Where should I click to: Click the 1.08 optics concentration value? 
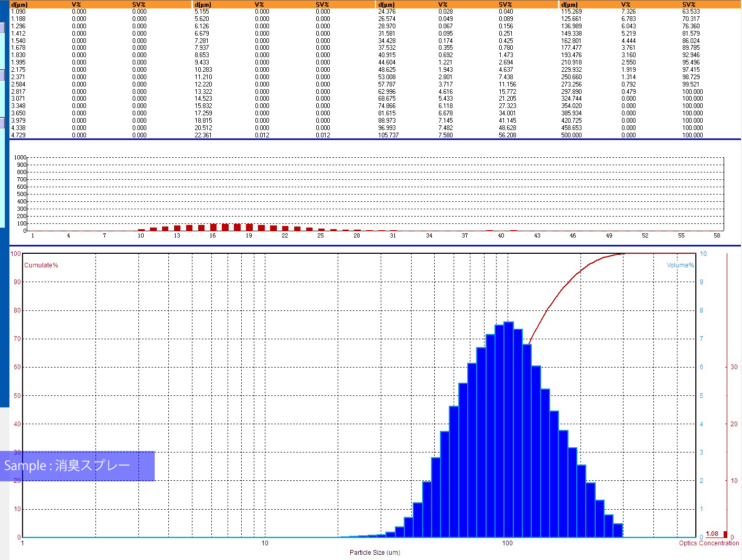712,534
